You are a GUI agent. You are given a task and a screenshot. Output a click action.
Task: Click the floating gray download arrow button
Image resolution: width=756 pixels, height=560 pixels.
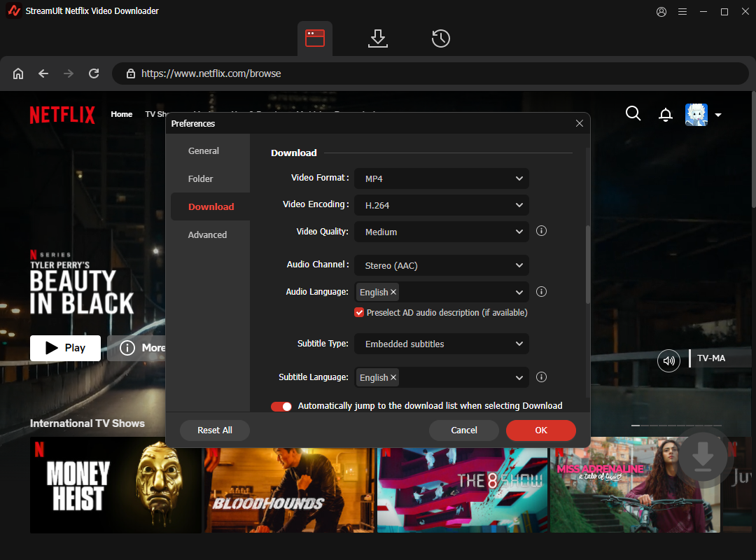click(x=703, y=457)
